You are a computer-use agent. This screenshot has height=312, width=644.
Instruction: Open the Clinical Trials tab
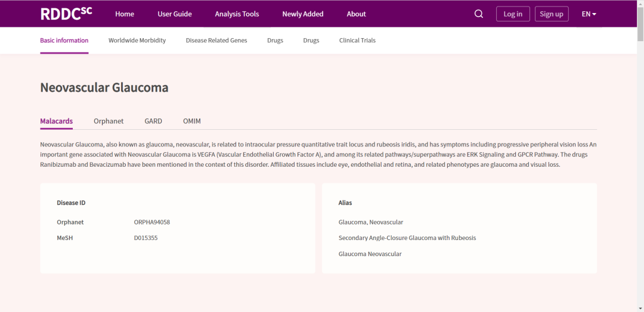click(x=357, y=40)
